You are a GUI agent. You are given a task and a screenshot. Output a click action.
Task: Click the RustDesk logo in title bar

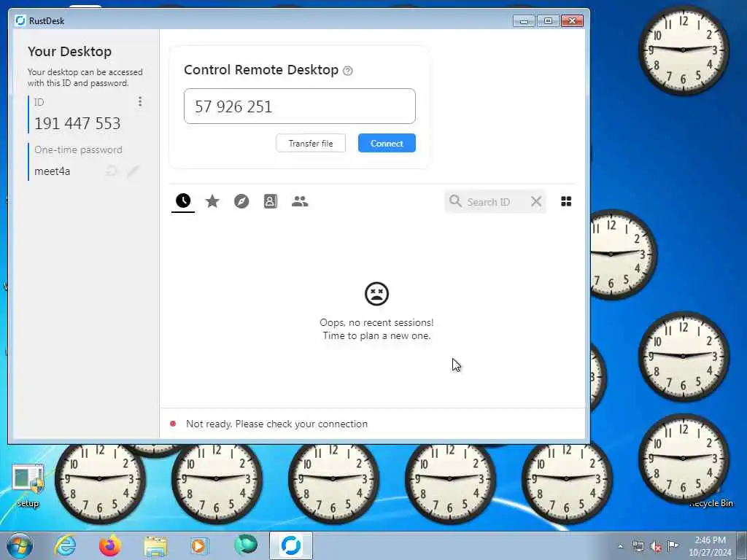pyautogui.click(x=20, y=20)
